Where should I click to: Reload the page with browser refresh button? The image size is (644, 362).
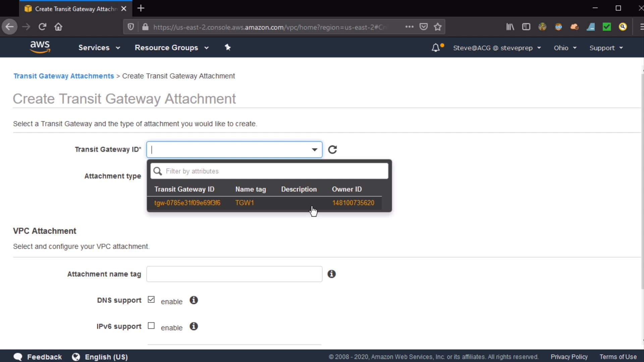click(42, 27)
